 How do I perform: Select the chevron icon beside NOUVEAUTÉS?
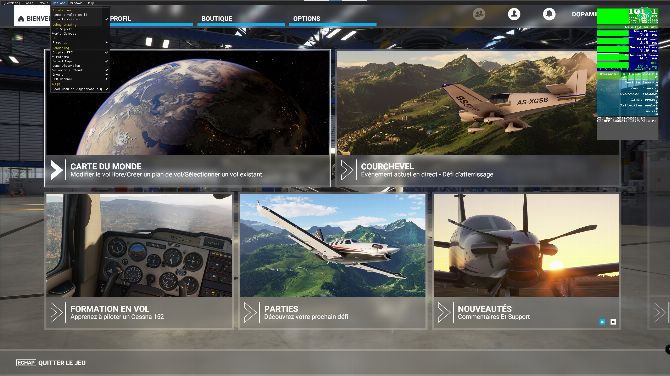click(x=444, y=312)
